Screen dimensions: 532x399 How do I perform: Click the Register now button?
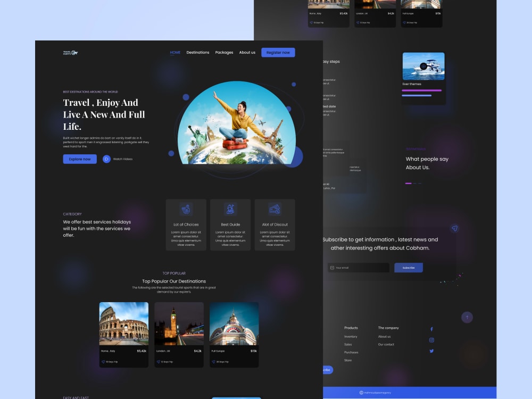(278, 52)
